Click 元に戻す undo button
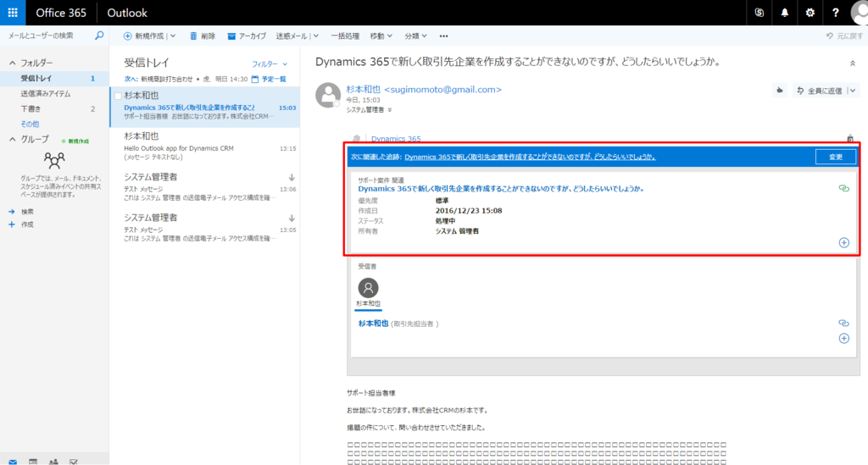The width and height of the screenshot is (868, 465). [844, 36]
